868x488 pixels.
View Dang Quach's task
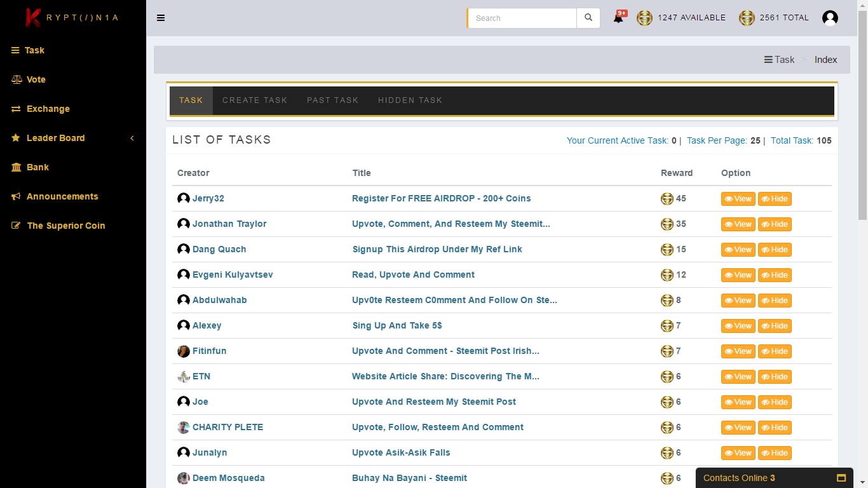738,250
